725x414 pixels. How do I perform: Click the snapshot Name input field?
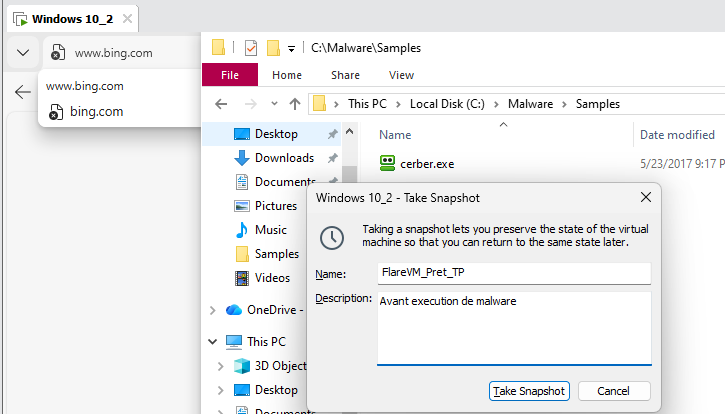514,273
